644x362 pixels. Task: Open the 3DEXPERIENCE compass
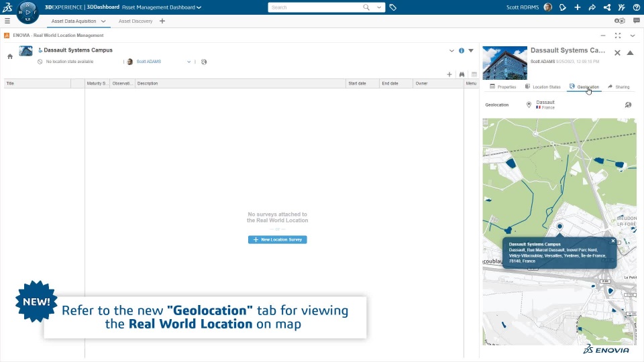click(x=28, y=12)
